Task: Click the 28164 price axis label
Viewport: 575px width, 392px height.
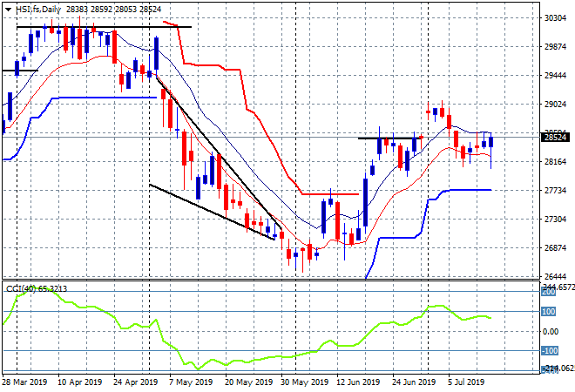Action: (x=555, y=162)
